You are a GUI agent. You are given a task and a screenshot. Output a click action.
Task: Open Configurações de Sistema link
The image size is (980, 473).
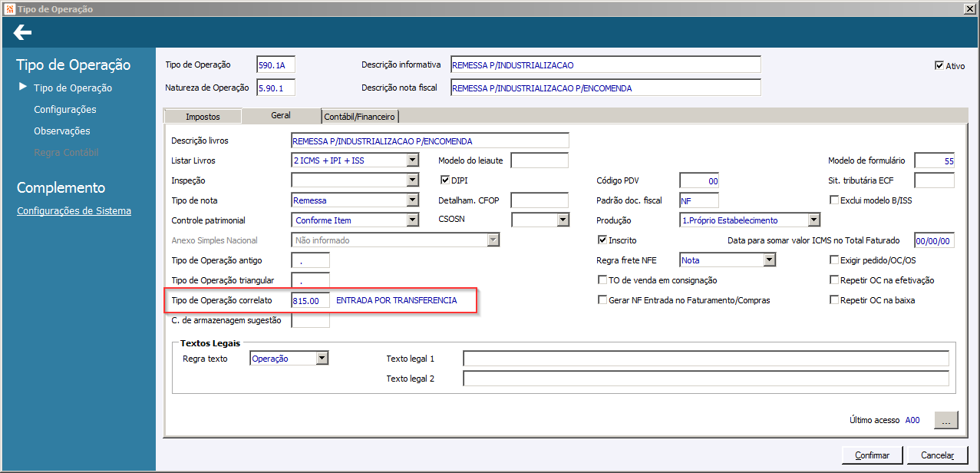(74, 211)
